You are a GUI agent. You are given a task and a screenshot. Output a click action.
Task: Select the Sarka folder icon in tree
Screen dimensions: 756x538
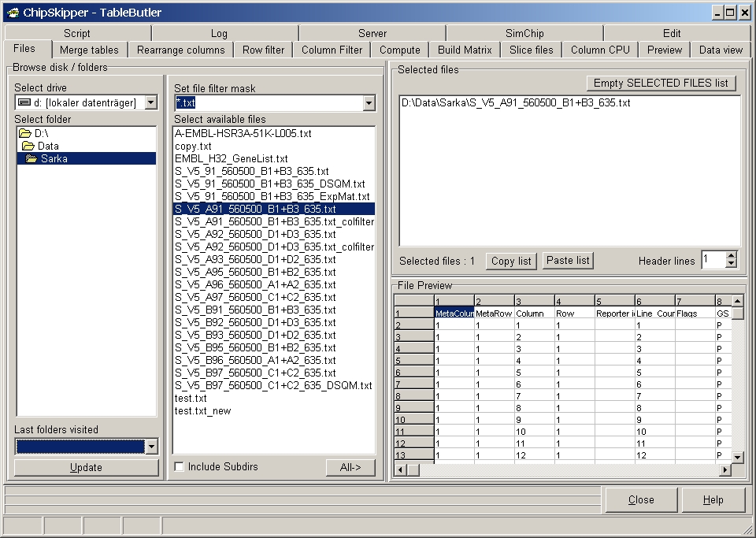pos(33,159)
